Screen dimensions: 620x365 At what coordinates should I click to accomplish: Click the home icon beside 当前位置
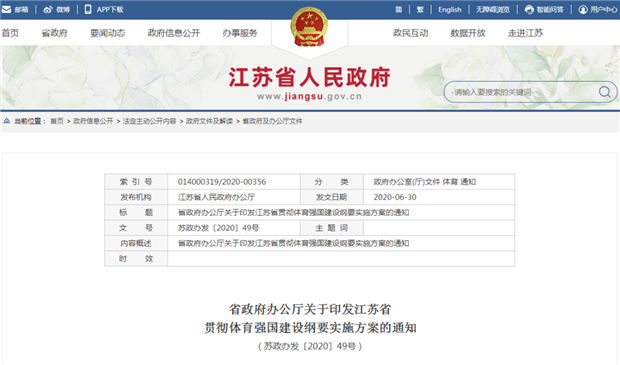[7, 121]
